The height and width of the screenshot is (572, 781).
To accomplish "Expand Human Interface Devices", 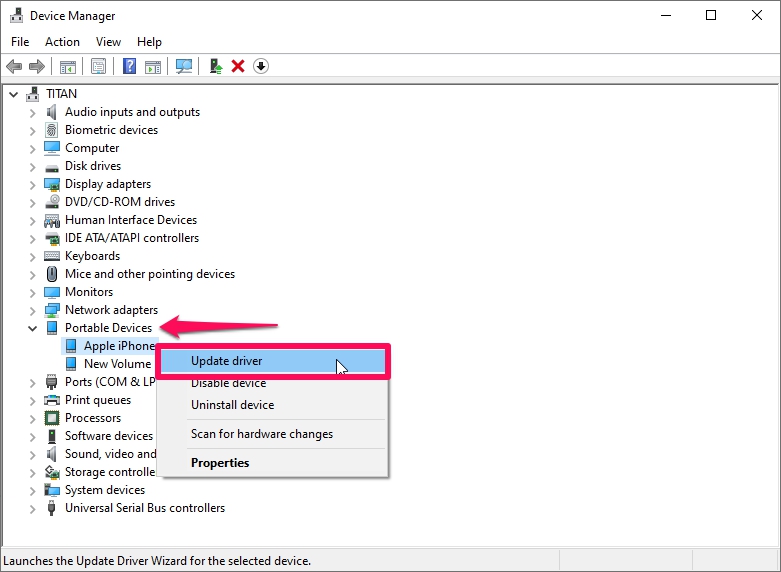I will pyautogui.click(x=32, y=221).
